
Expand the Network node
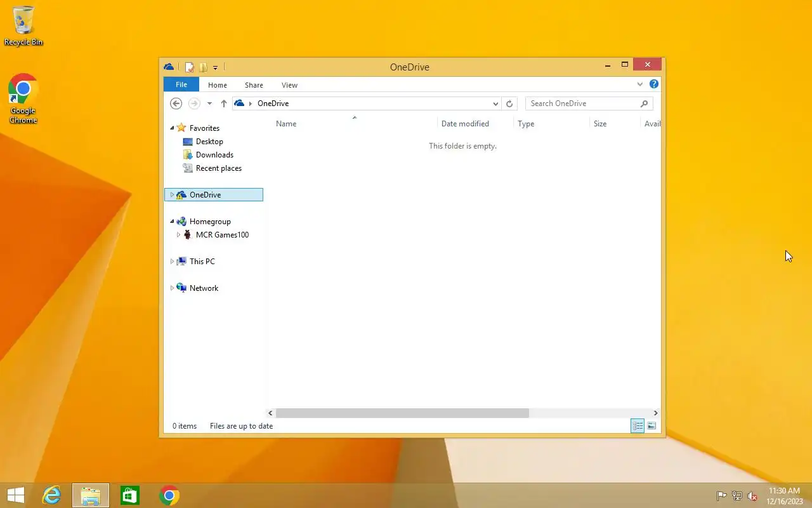[x=172, y=288]
